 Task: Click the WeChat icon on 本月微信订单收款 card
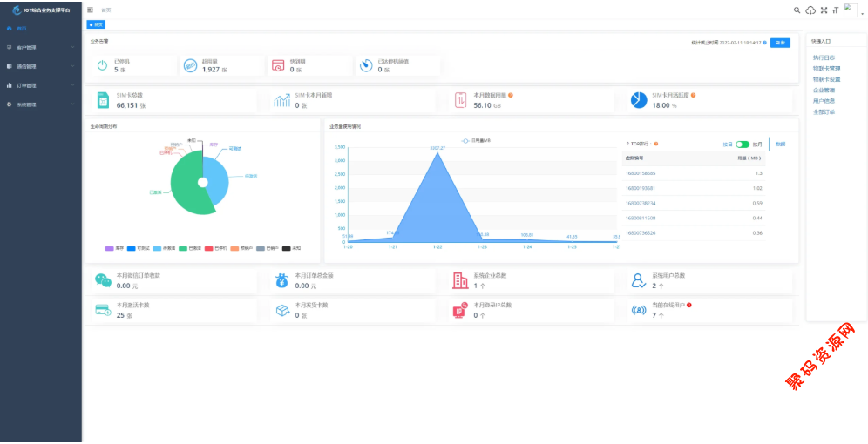click(103, 280)
